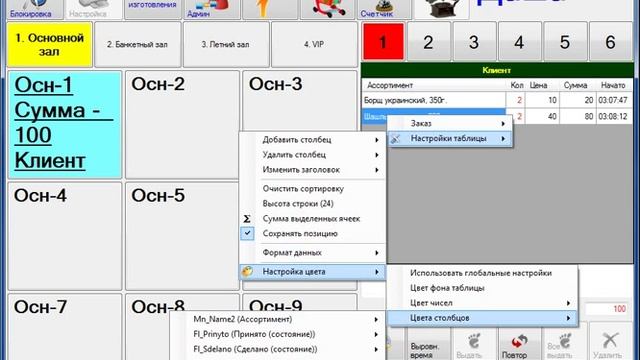Open table Осн-2
This screenshot has width=640, height=360.
click(182, 124)
